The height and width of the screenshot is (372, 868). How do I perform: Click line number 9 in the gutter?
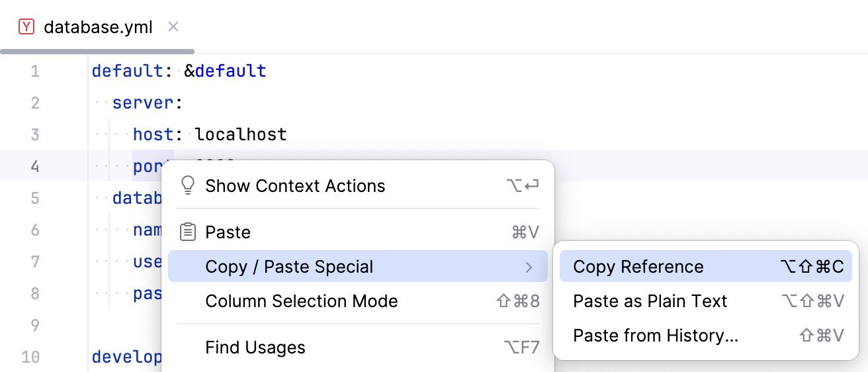(x=35, y=325)
